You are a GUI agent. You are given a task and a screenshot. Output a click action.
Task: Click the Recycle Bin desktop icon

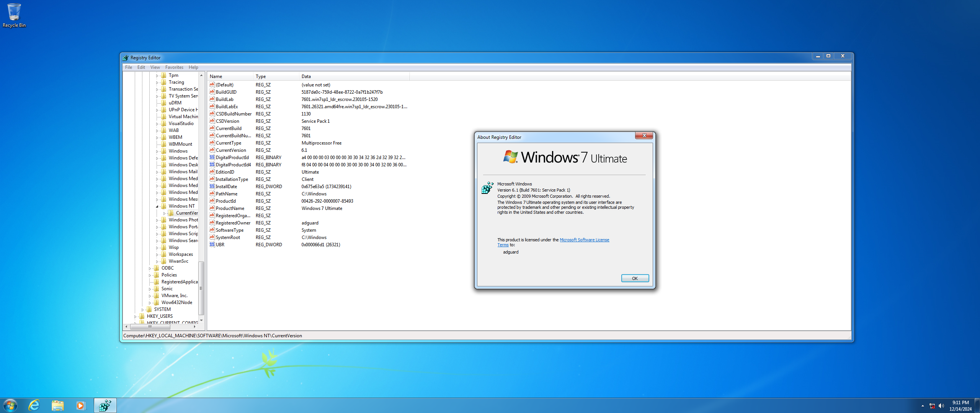[x=14, y=15]
